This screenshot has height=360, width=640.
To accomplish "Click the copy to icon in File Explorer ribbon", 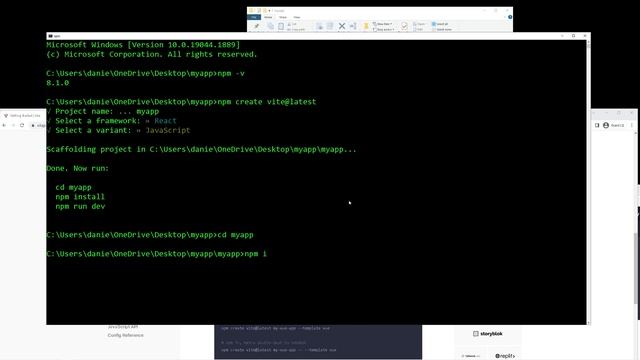I will [x=330, y=26].
